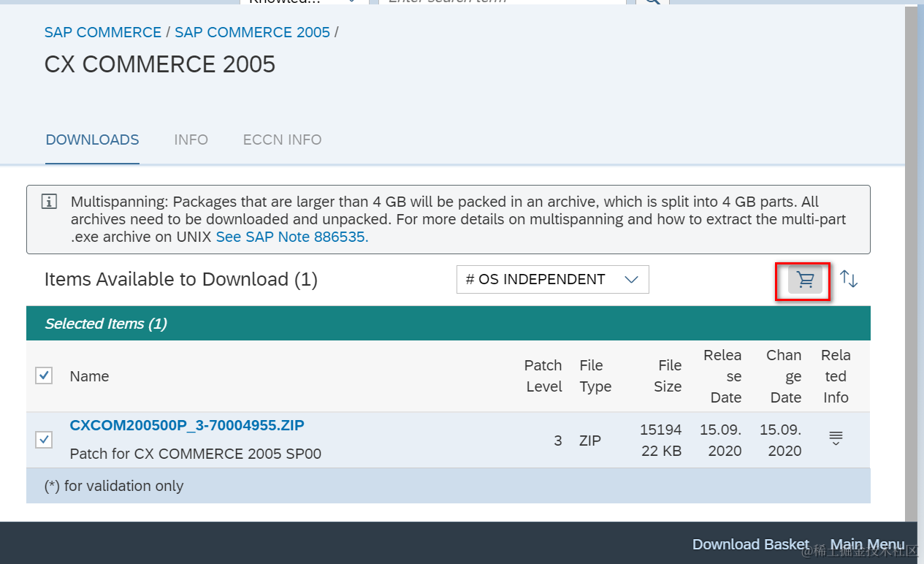Click the File Type column header
924x564 pixels.
(x=595, y=376)
